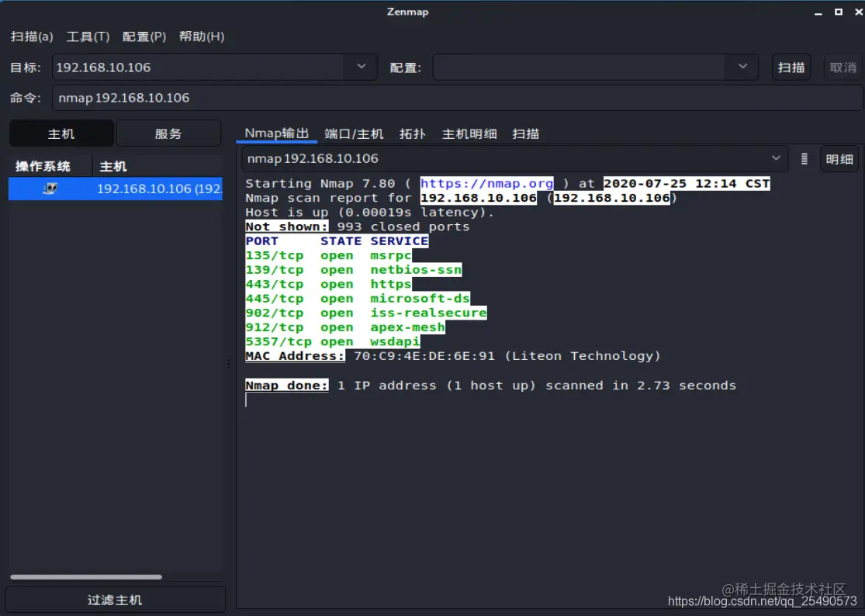The image size is (865, 616).
Task: Click the Host is up latency line
Action: 369,213
